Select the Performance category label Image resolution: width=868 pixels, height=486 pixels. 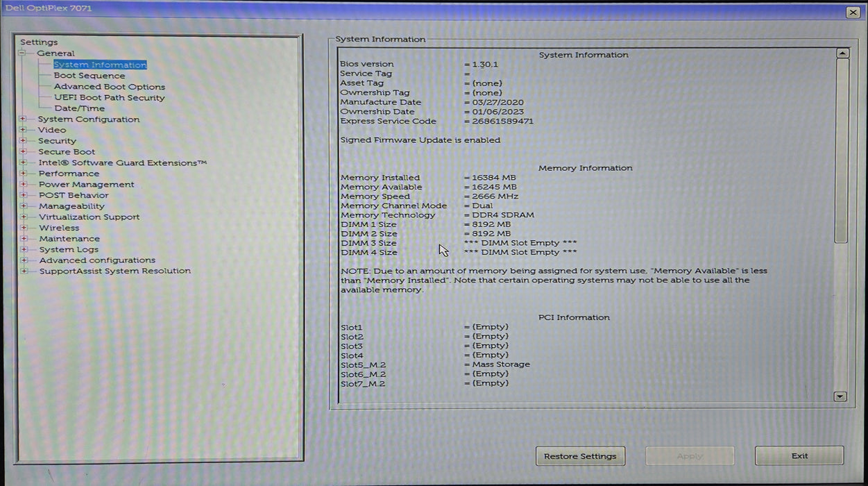[69, 174]
